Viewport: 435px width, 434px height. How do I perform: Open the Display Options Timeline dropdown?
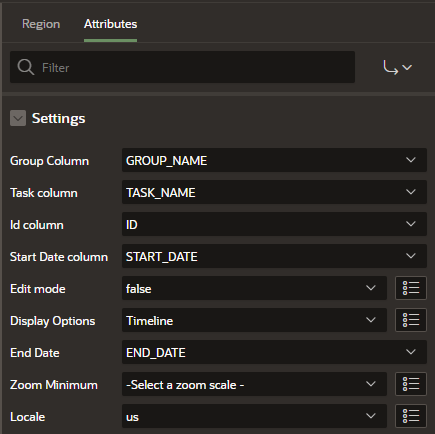(254, 320)
